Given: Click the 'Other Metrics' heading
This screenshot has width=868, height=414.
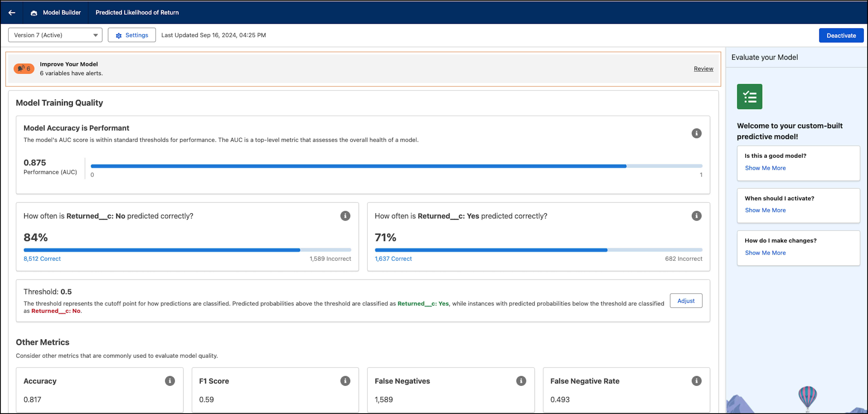Looking at the screenshot, I should [x=42, y=342].
